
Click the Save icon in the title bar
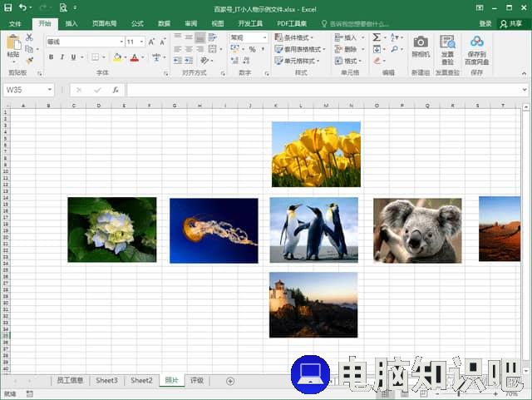point(7,7)
